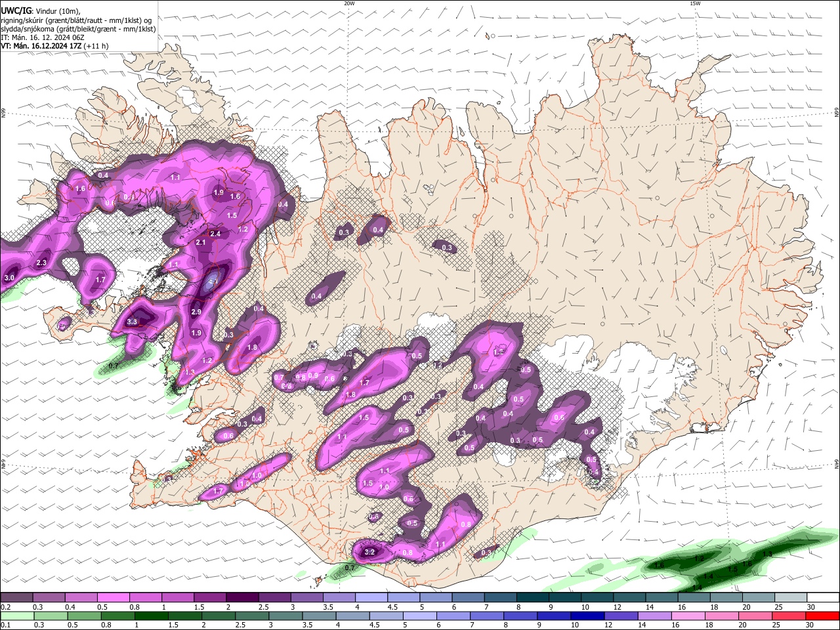Image resolution: width=840 pixels, height=630 pixels.
Task: Click the 2.3 precipitation value on the map
Action: point(41,262)
